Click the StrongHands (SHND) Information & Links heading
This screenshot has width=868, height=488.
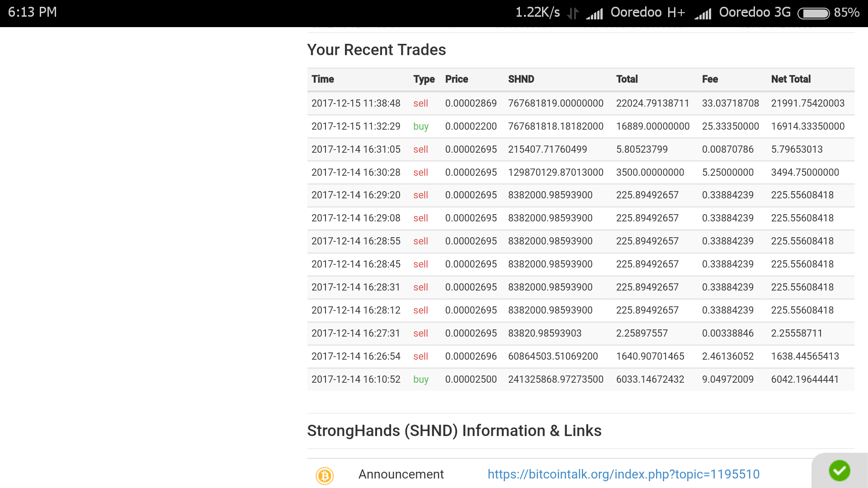[x=454, y=431]
